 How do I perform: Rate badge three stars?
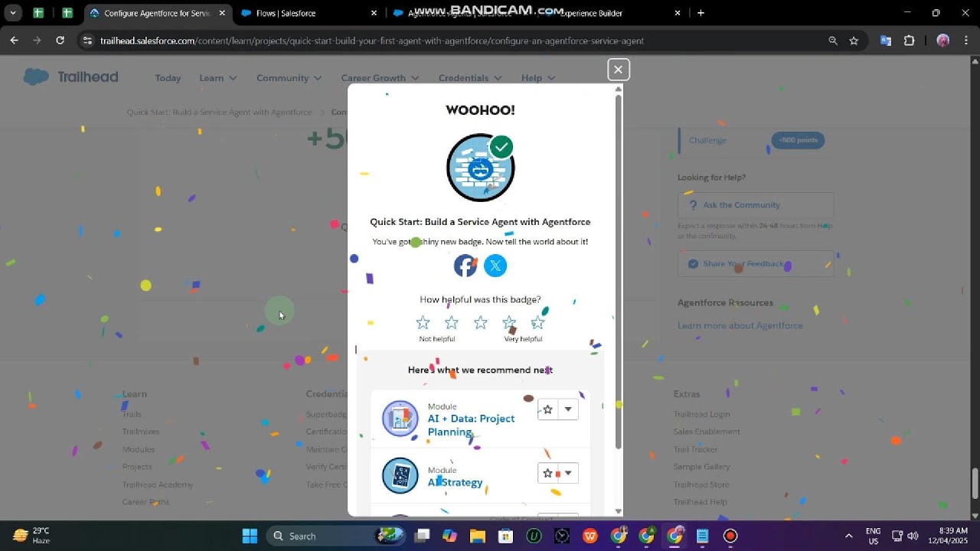480,323
